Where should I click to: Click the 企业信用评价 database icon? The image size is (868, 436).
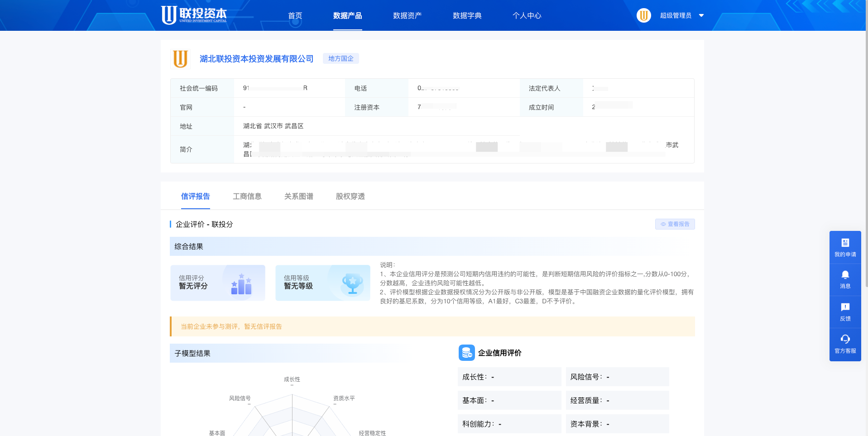(467, 353)
